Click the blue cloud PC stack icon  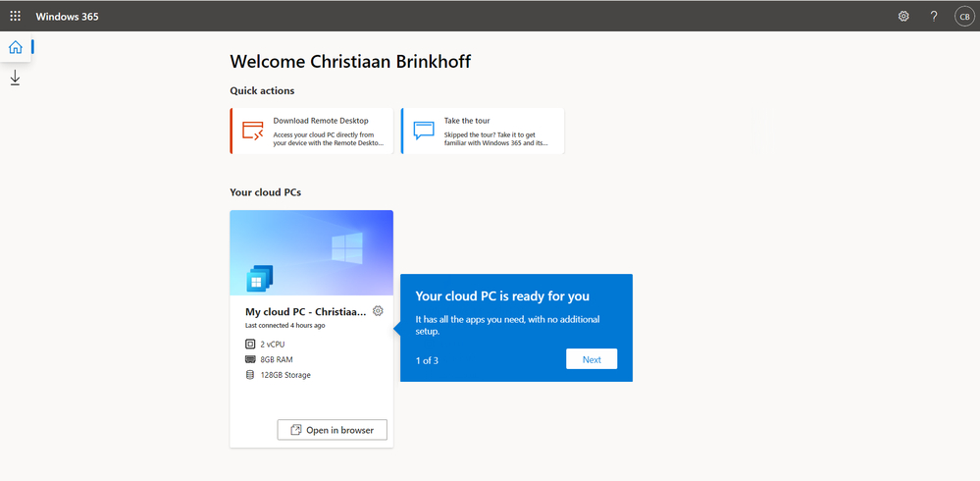[259, 279]
